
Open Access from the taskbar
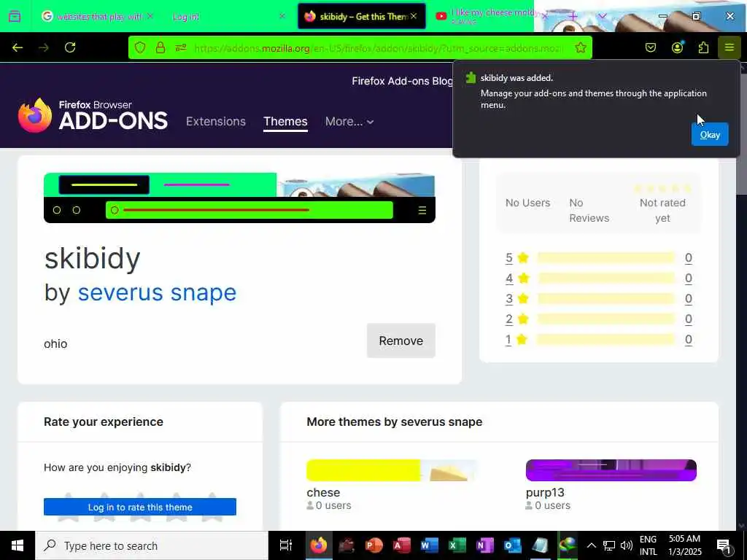click(x=402, y=545)
